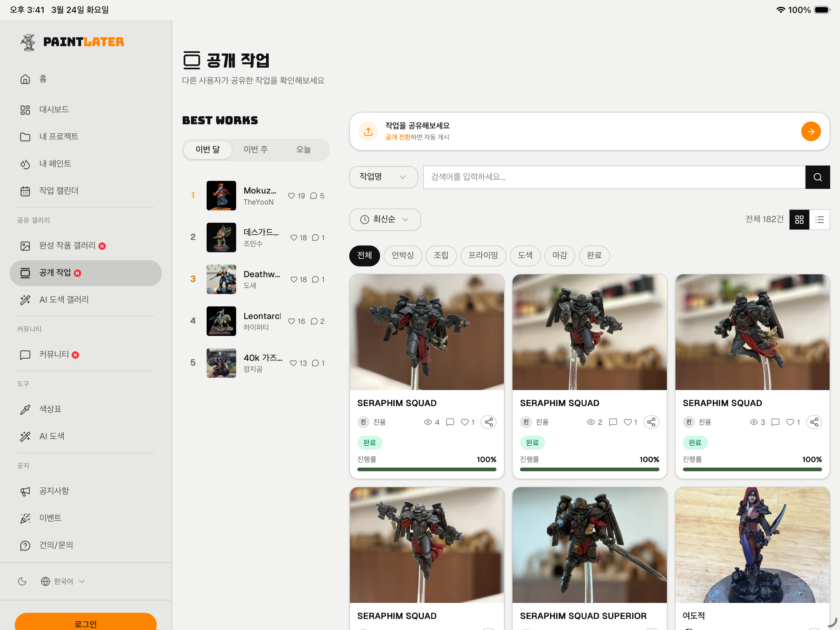Click the 검색어를 입력하세요 search field

(614, 177)
